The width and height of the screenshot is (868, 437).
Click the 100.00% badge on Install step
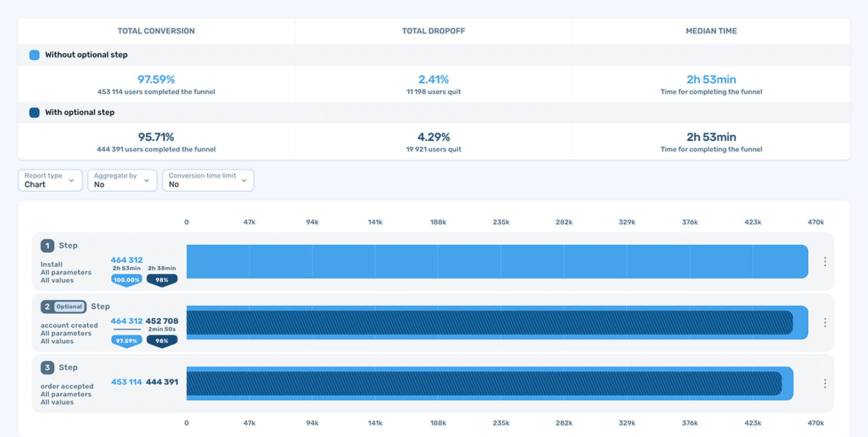coord(127,280)
